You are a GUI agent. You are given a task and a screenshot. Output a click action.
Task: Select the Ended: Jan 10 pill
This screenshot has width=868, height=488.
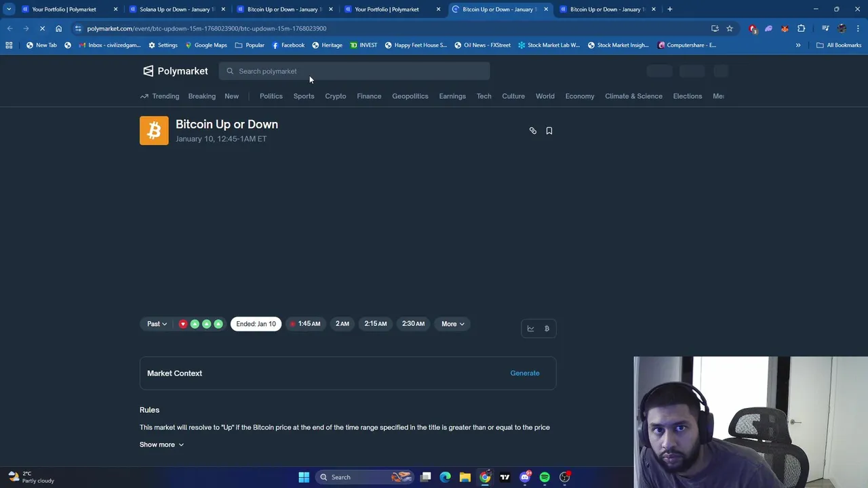pyautogui.click(x=256, y=324)
